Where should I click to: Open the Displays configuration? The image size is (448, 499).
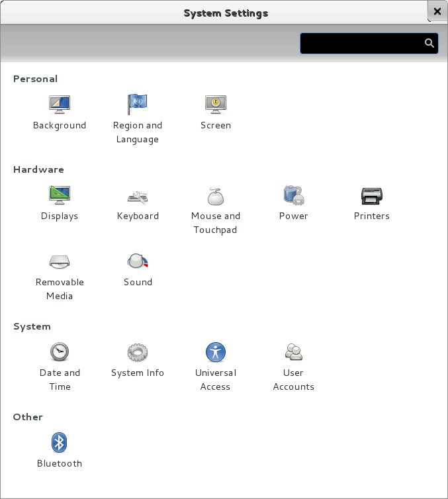tap(60, 195)
